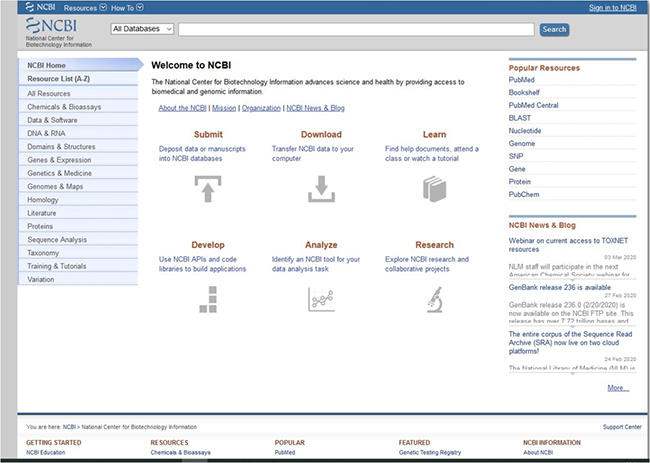The image size is (650, 463).
Task: Open Nucleotide in Popular Resources
Action: coord(525,131)
